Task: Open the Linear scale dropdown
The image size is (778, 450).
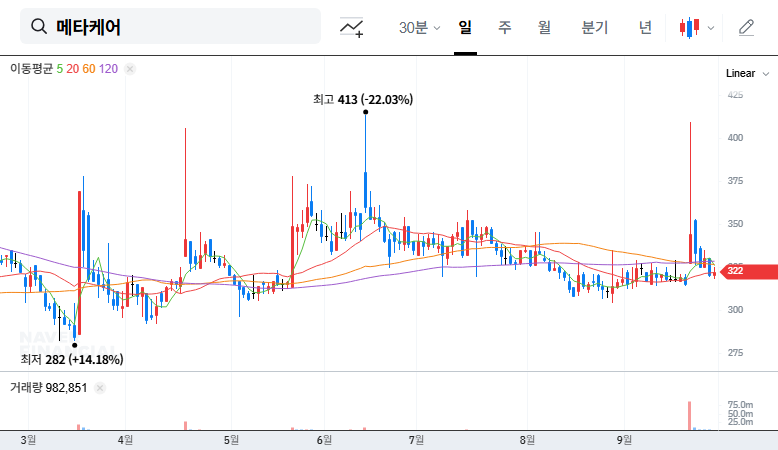Action: 747,73
